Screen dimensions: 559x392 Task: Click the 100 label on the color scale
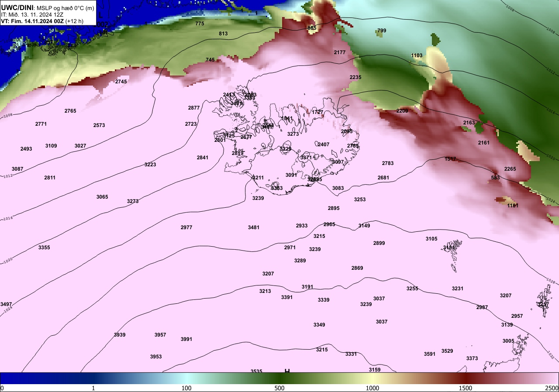click(186, 388)
